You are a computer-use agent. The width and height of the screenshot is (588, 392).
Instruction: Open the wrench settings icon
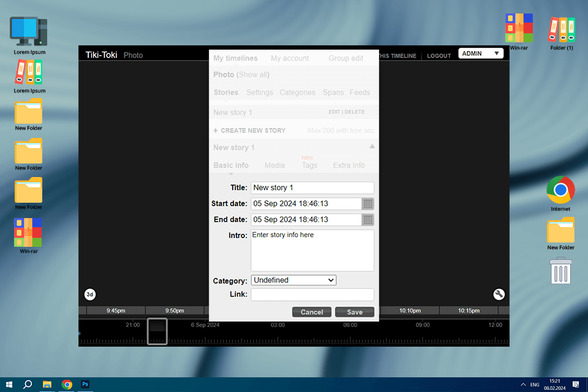coord(499,295)
